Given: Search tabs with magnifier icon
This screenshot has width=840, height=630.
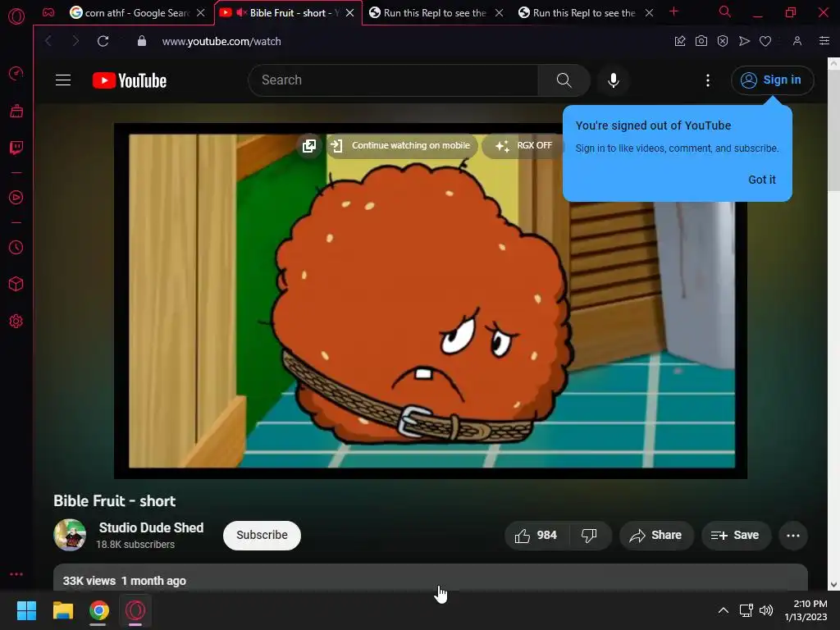Looking at the screenshot, I should click(x=725, y=11).
